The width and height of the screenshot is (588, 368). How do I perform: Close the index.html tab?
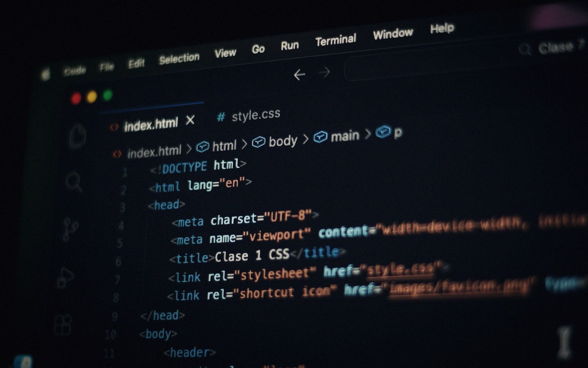190,120
